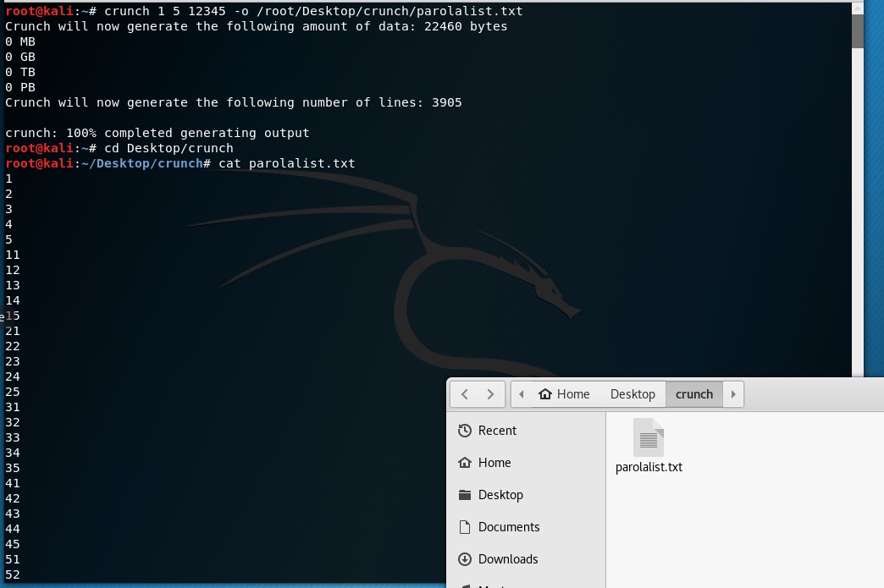Click the terminal scrollbar thumb
Viewport: 884px width, 588px height.
click(x=857, y=32)
